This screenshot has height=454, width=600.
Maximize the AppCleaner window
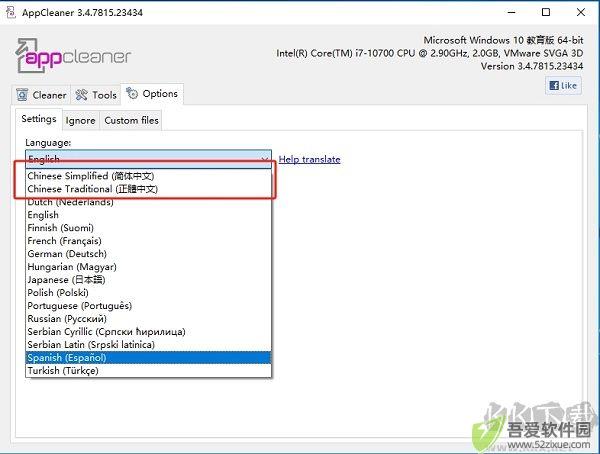tap(546, 12)
